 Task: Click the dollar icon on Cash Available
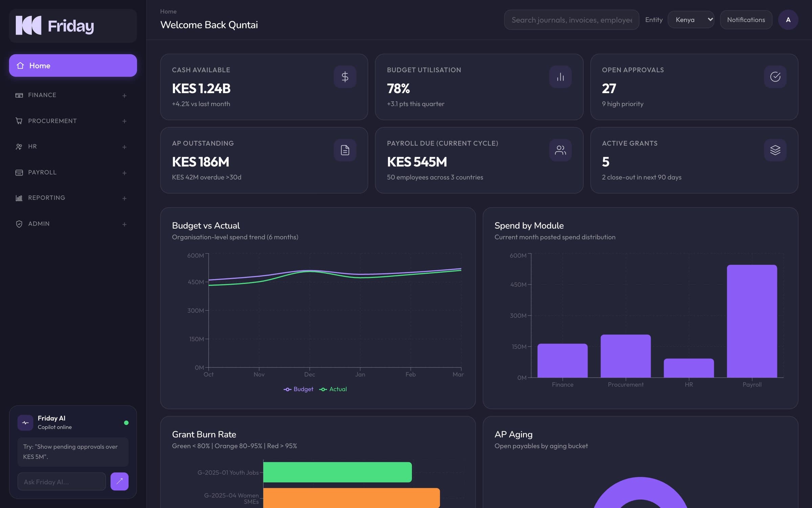point(345,77)
